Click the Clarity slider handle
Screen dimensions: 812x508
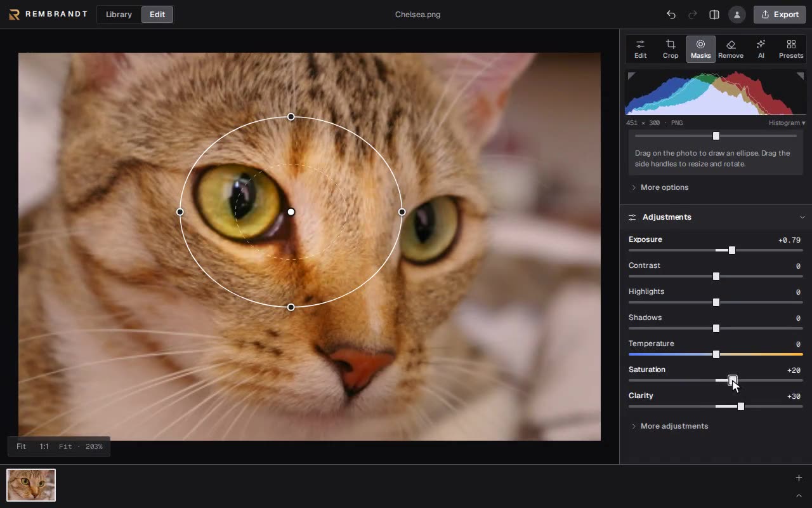tap(740, 406)
